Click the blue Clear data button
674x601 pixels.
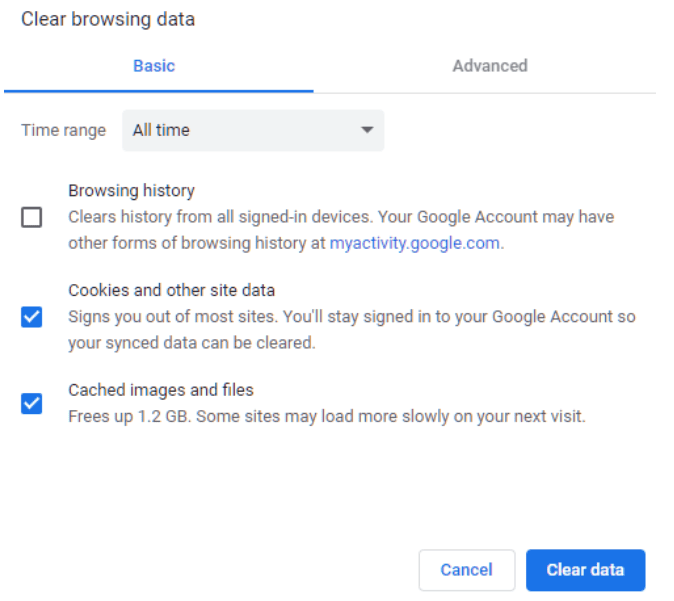tap(585, 570)
